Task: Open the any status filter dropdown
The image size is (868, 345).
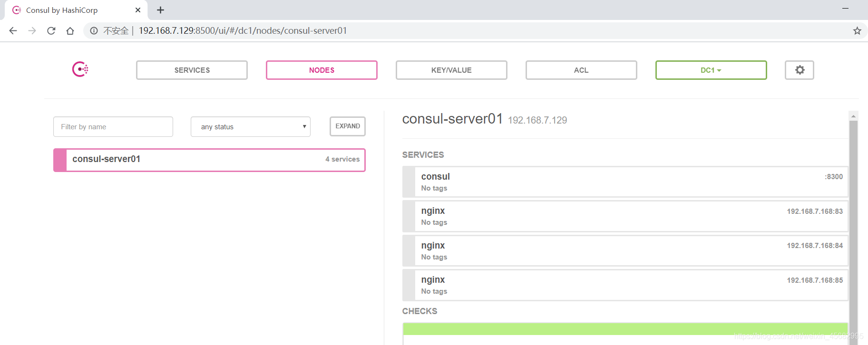Action: (x=251, y=127)
